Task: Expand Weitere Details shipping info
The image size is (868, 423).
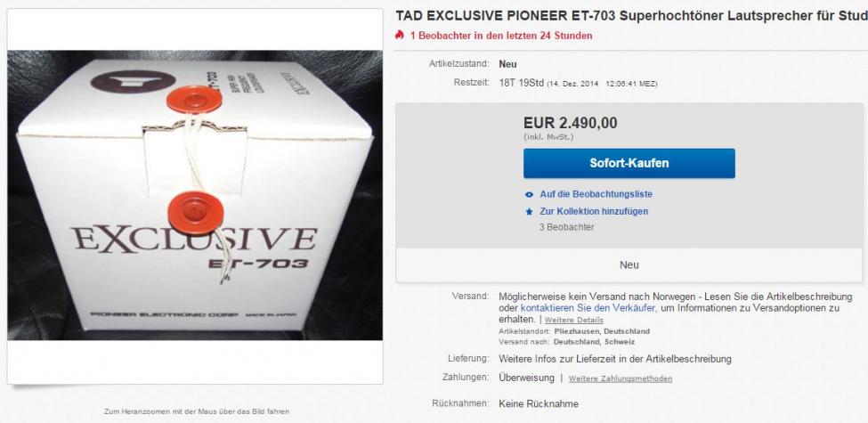Action: coord(574,320)
